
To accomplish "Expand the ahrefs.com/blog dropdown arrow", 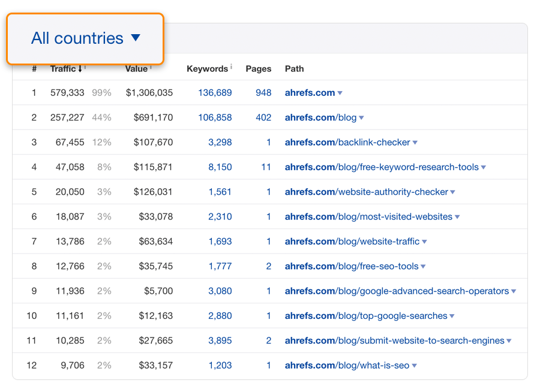I will tap(361, 117).
